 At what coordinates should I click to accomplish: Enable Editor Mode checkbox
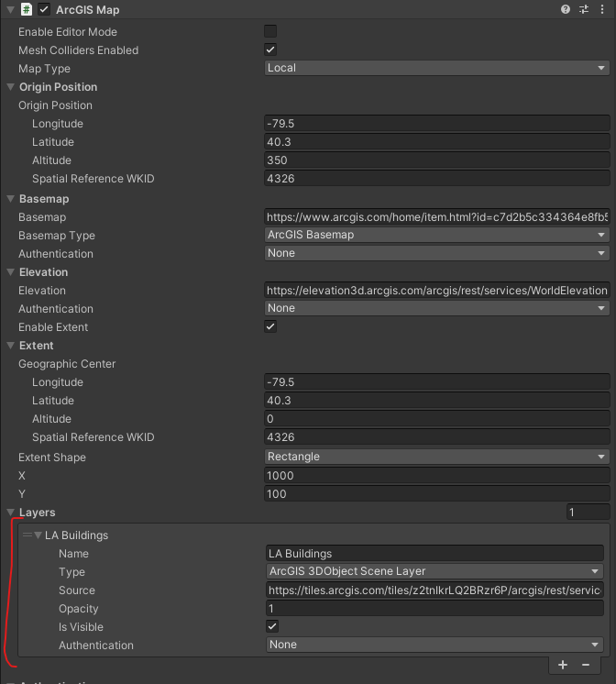pyautogui.click(x=270, y=31)
